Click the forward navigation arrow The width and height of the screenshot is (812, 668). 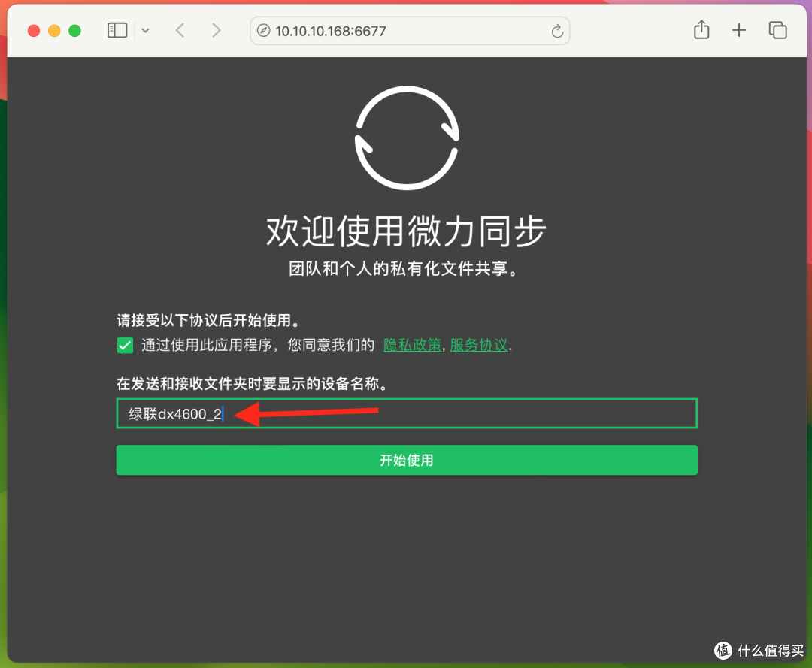coord(216,30)
